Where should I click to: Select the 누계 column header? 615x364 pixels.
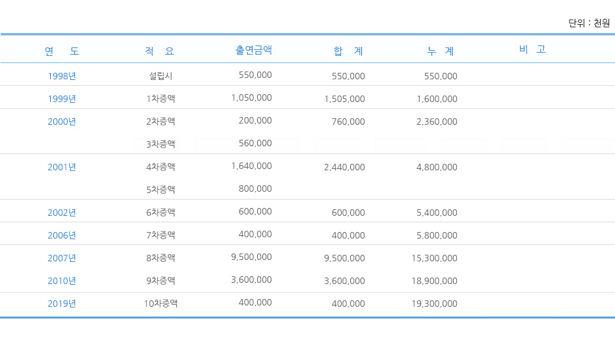(441, 51)
